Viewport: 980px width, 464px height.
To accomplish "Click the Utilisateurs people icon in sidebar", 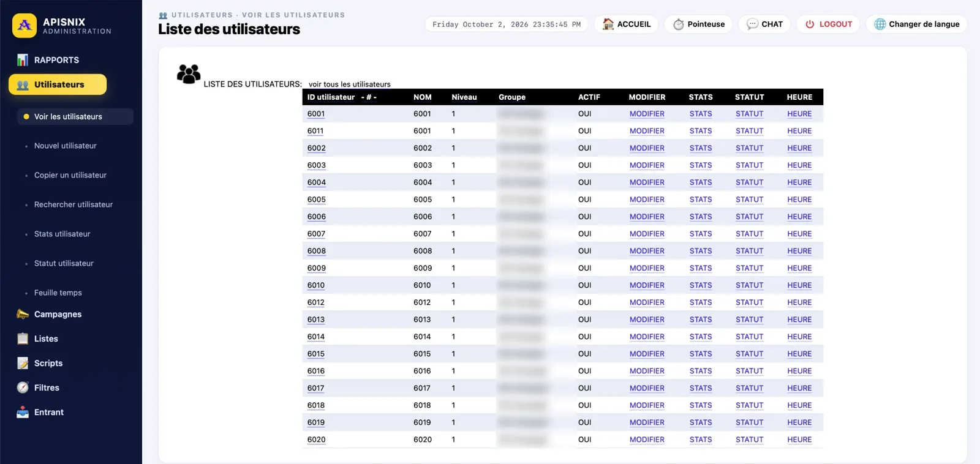I will [x=23, y=85].
